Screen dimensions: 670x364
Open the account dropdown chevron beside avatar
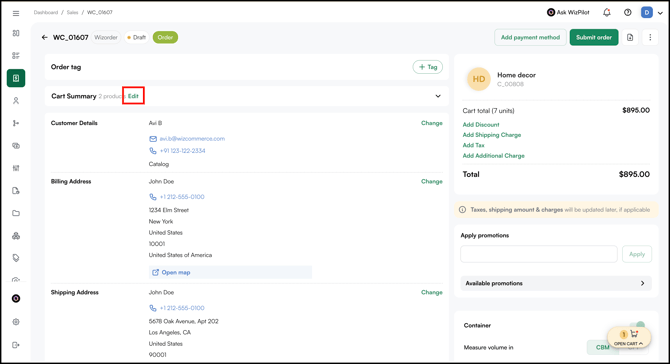[660, 13]
